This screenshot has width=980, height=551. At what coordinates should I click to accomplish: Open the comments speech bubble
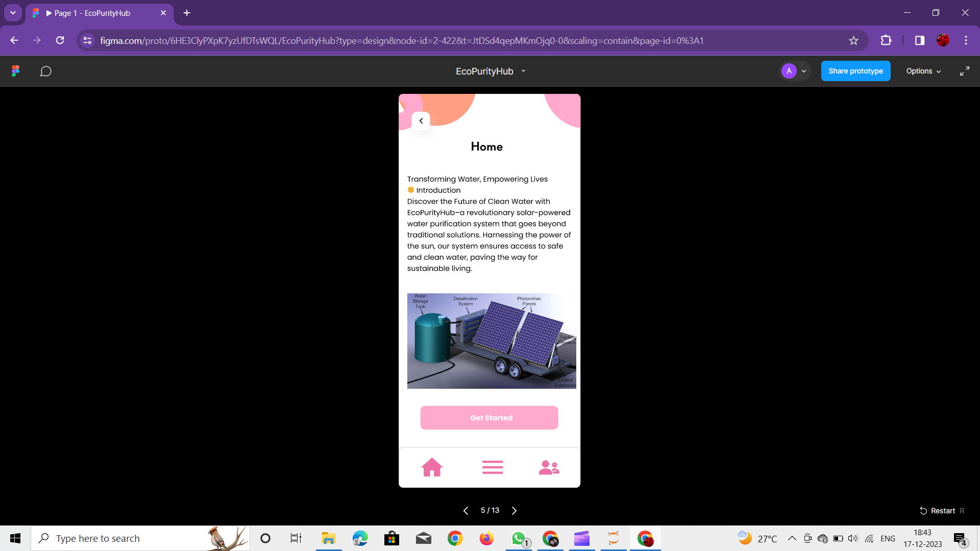[45, 71]
